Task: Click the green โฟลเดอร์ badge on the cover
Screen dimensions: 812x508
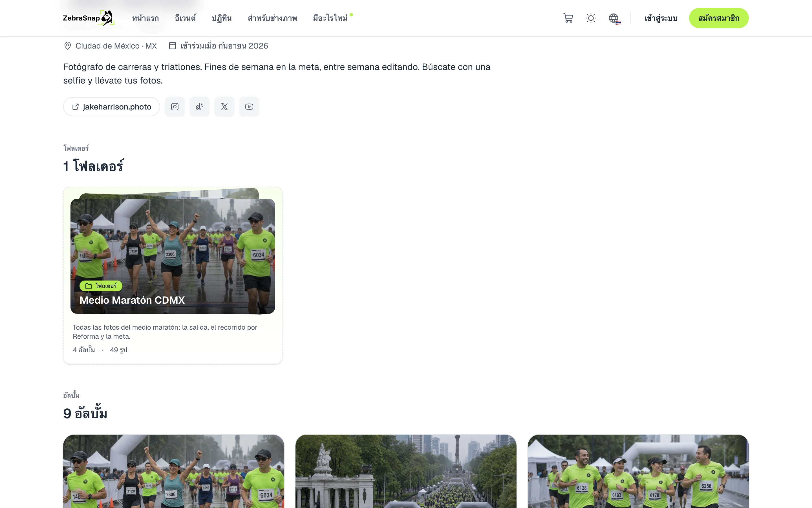Action: pos(101,286)
